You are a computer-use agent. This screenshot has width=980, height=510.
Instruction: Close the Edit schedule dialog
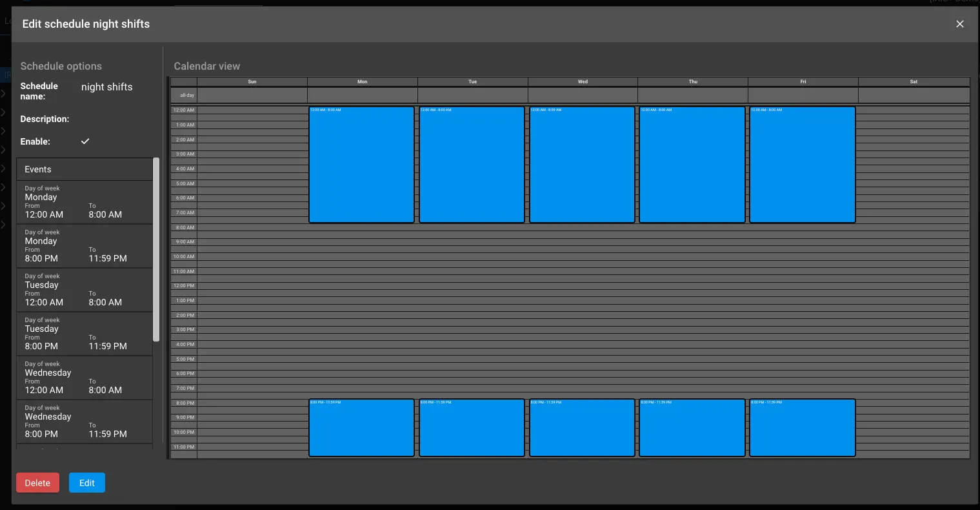959,24
